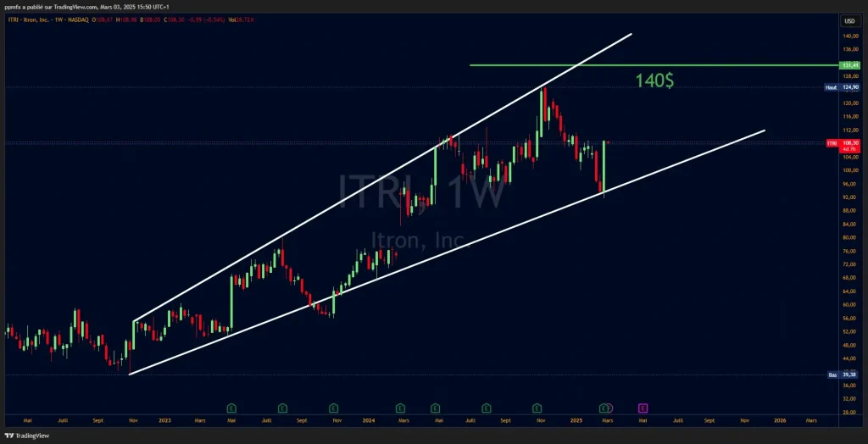Click the Vol 28,72K volume readout
Viewport: 868px width, 444px height.
click(x=241, y=20)
